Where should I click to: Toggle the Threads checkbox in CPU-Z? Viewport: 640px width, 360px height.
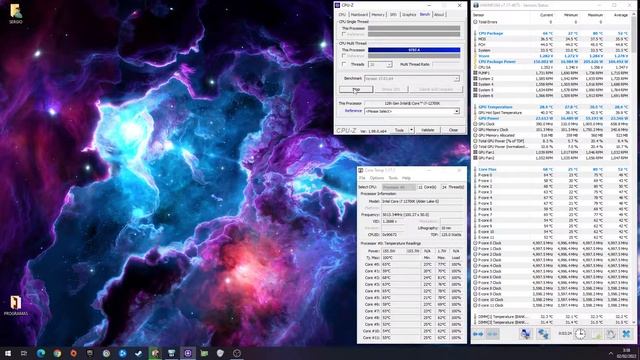[344, 64]
